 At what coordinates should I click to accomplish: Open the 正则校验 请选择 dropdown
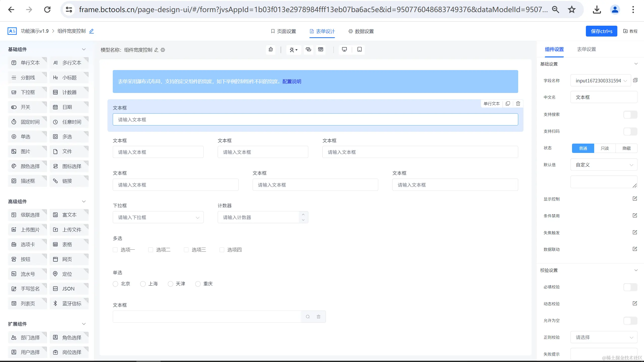604,337
